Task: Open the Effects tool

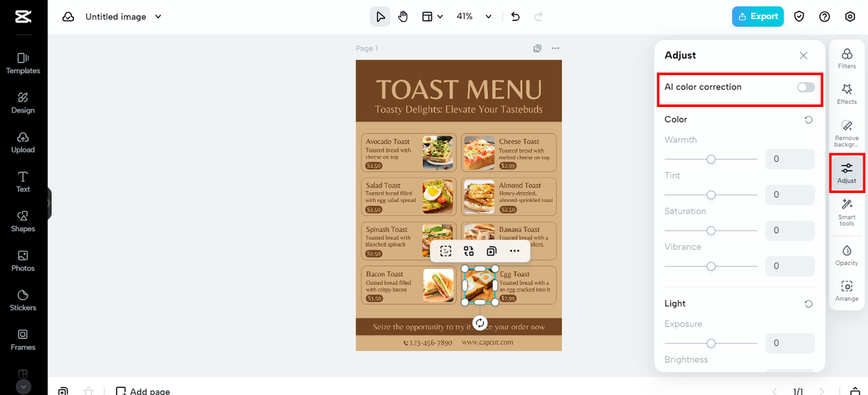Action: (847, 94)
